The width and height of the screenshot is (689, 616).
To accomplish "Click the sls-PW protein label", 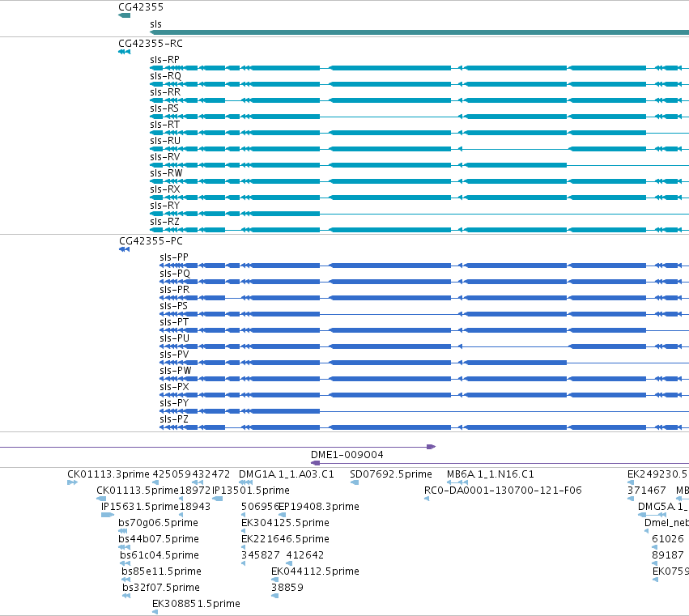I will (176, 371).
